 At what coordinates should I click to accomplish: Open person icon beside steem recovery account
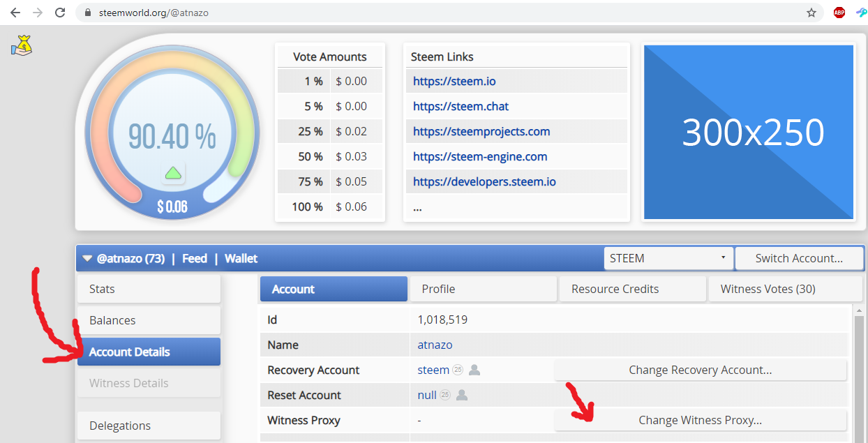click(474, 370)
